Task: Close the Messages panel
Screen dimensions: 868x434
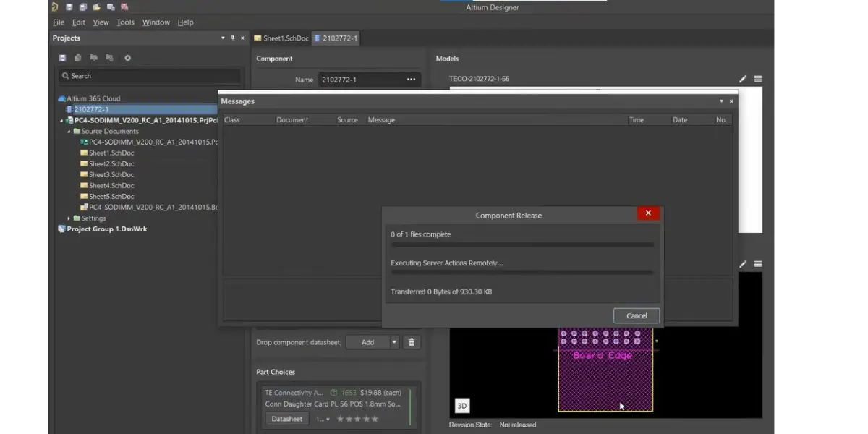Action: (731, 102)
